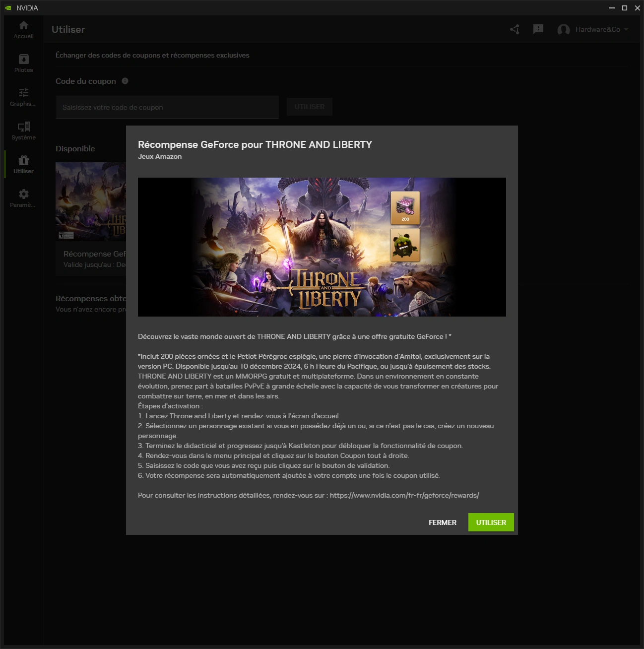Image resolution: width=644 pixels, height=649 pixels.
Task: Minimize the NVIDIA window
Action: (x=612, y=8)
